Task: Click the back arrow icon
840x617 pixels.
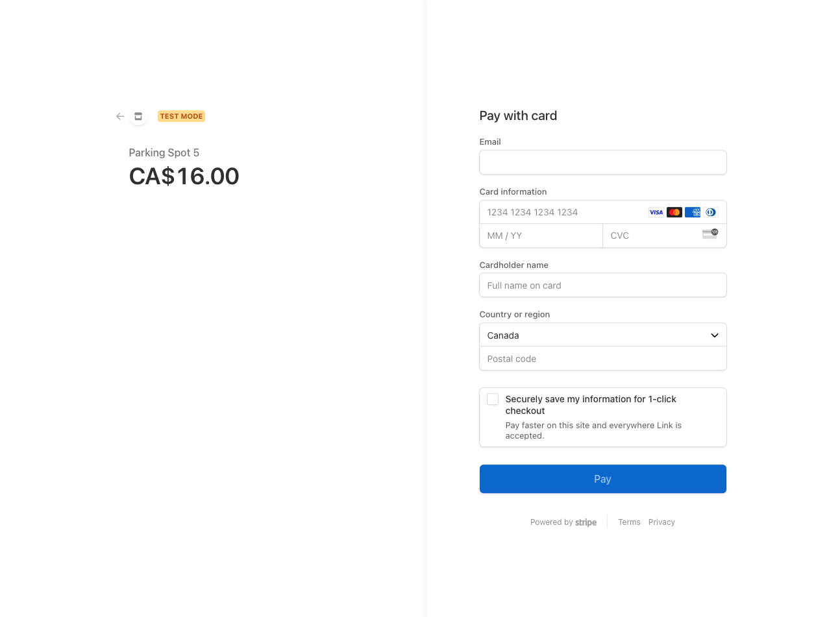Action: pos(120,117)
